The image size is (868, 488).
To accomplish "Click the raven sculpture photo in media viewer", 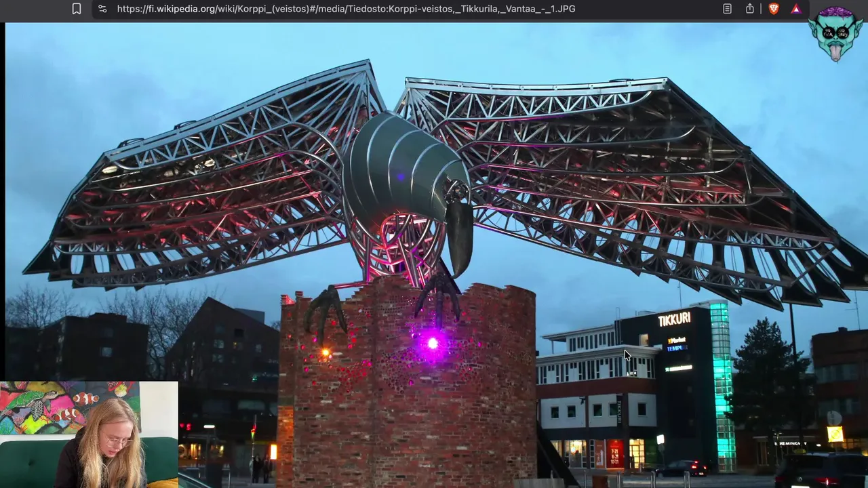I will point(437,255).
